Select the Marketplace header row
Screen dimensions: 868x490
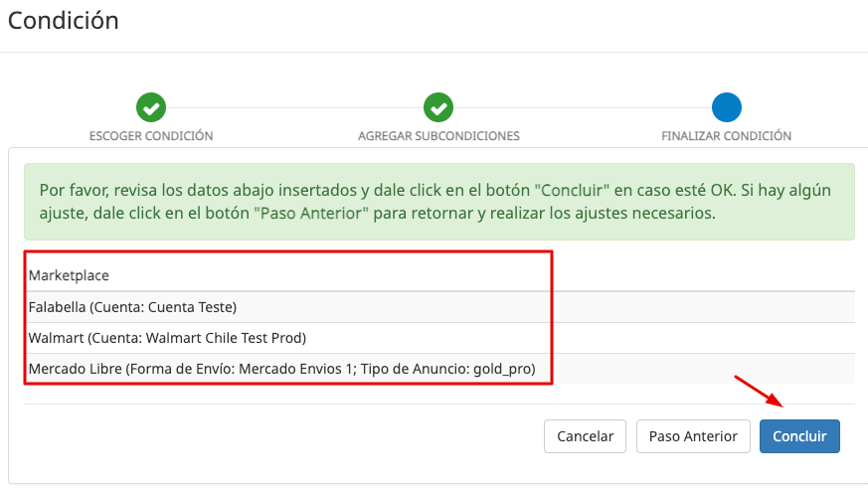click(439, 275)
